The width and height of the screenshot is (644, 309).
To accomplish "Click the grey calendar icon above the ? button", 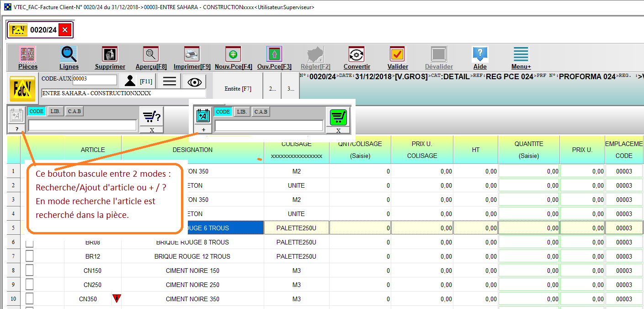I will coord(16,115).
